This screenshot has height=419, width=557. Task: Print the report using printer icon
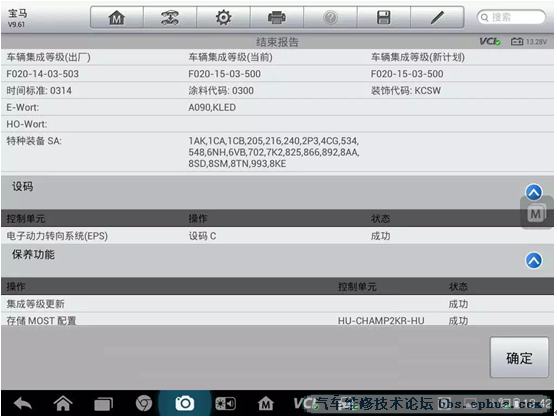tap(277, 17)
